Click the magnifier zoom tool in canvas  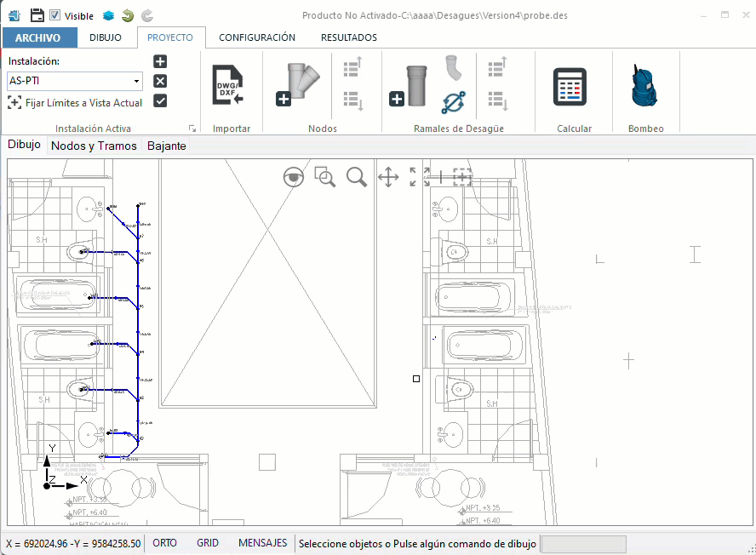pos(357,177)
